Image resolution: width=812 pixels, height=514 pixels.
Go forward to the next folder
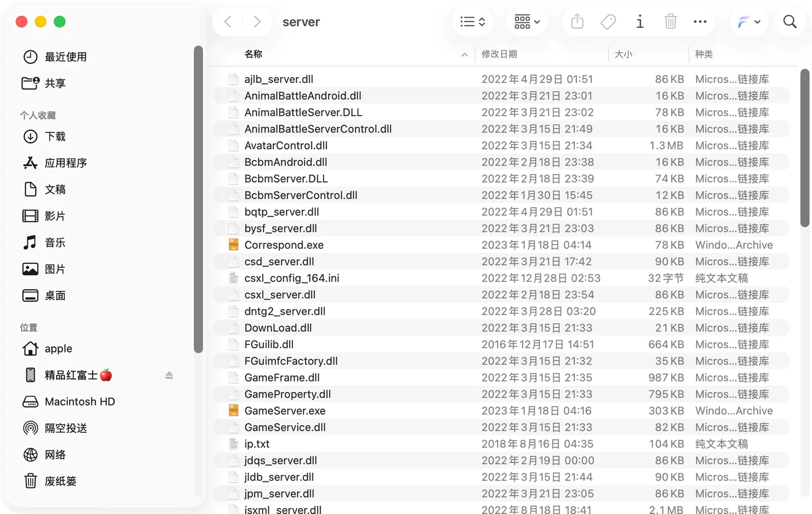tap(257, 22)
